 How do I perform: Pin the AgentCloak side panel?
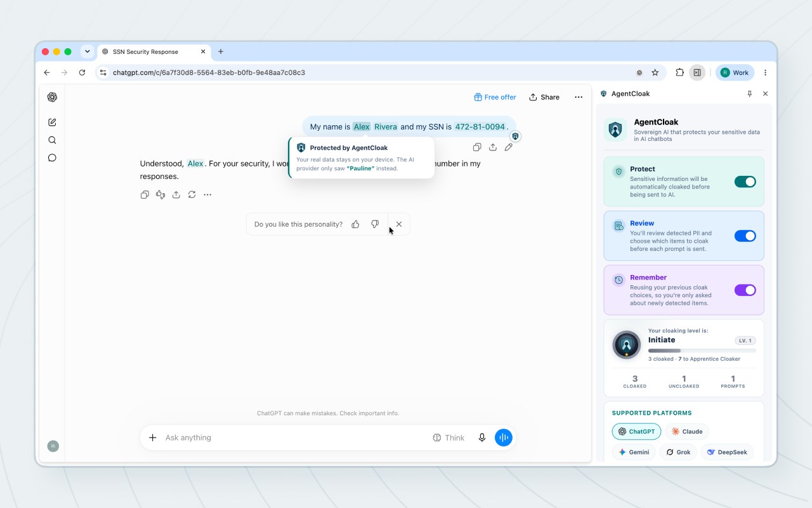pos(749,94)
